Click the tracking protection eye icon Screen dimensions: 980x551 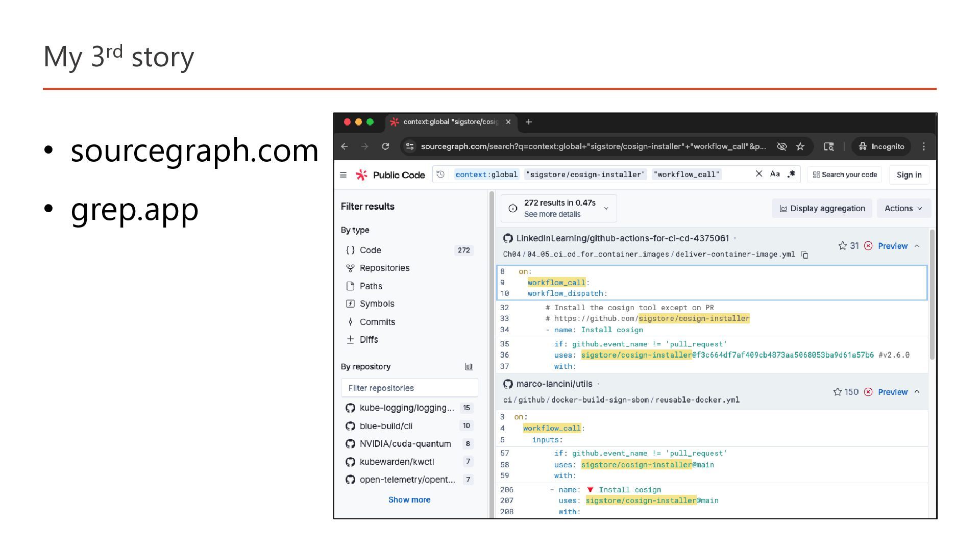781,146
